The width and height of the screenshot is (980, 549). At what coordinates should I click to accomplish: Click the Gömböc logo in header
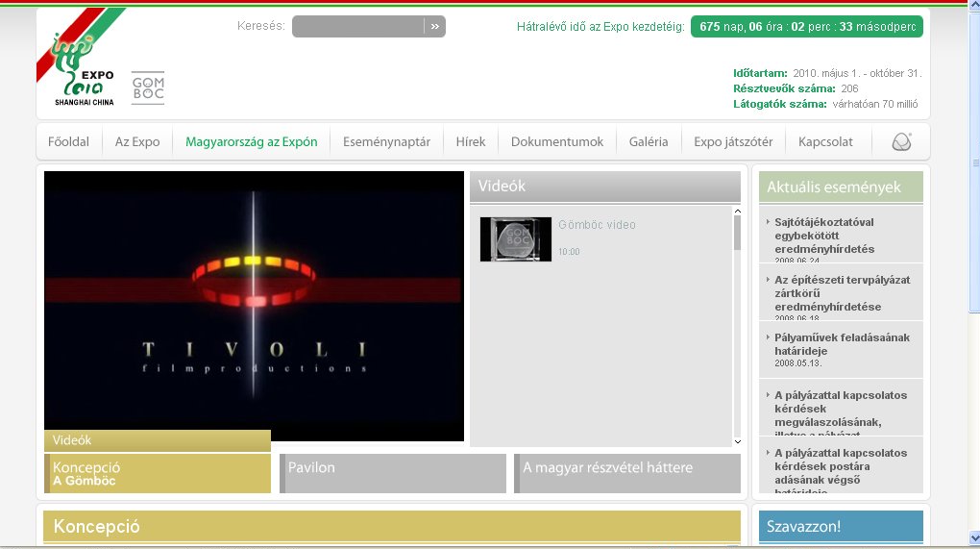(148, 87)
